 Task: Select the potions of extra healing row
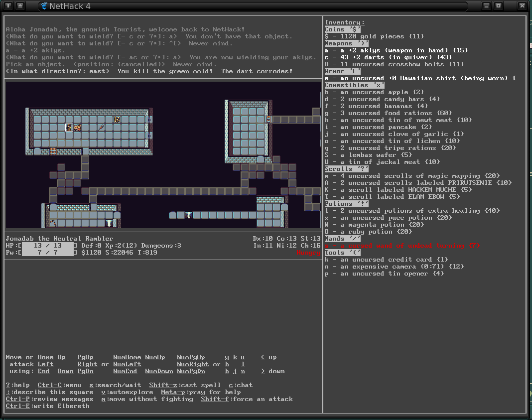click(x=412, y=211)
